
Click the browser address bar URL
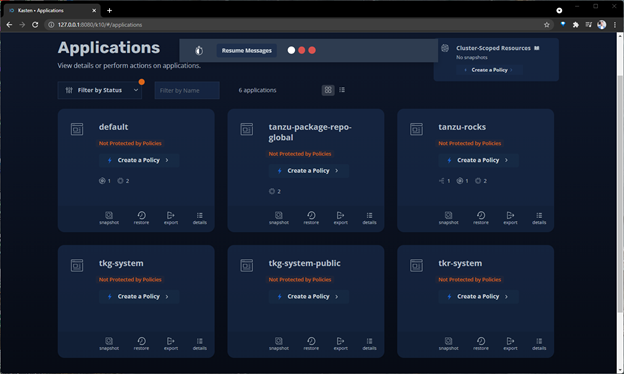(100, 25)
